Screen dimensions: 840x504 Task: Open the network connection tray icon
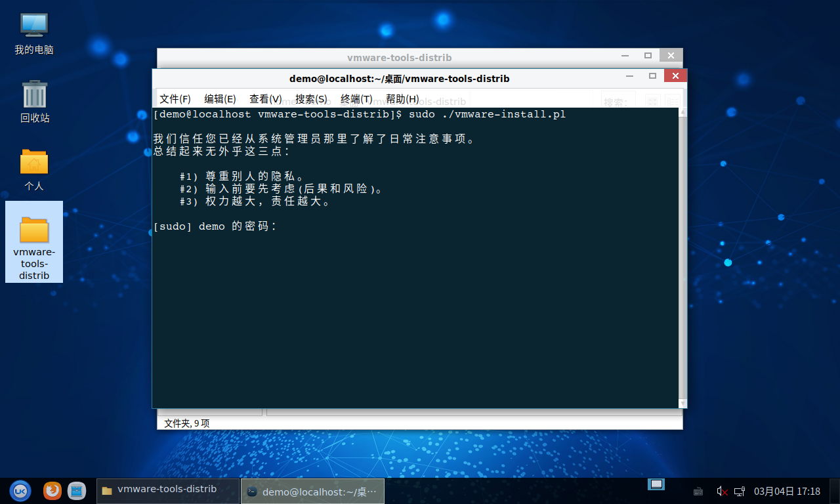pos(740,491)
